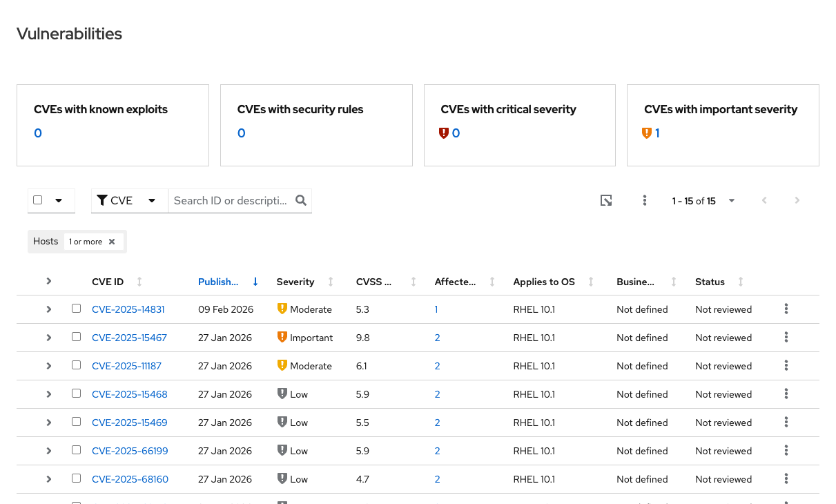This screenshot has width=836, height=504.
Task: Open CVE-2025-11187 details link
Action: tap(126, 366)
